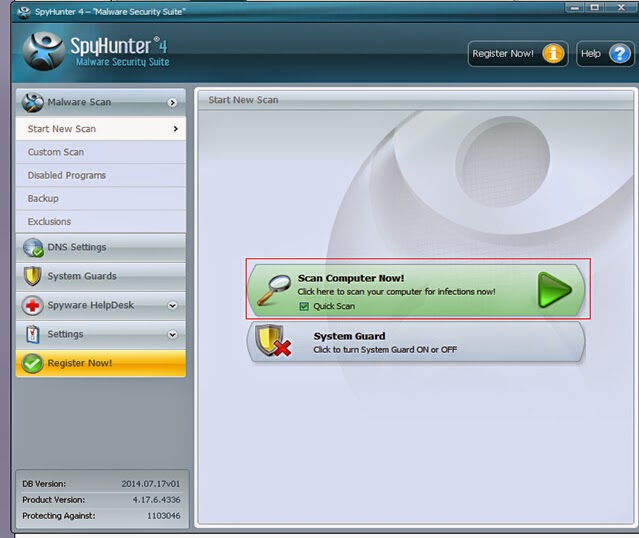Click the System Guards shield icon in sidebar
Image resolution: width=639 pixels, height=538 pixels.
[x=33, y=276]
